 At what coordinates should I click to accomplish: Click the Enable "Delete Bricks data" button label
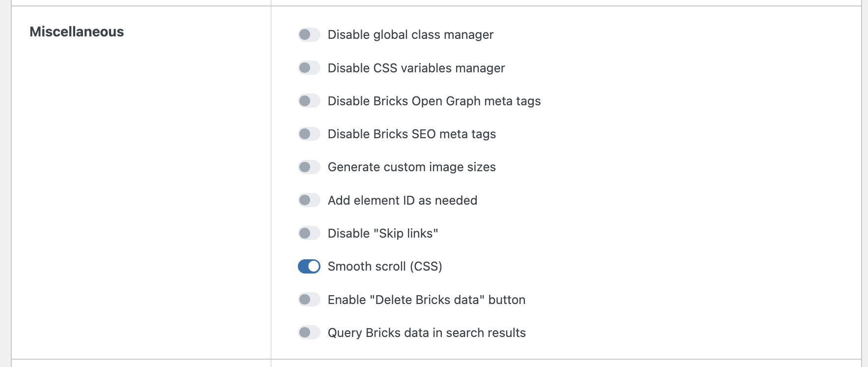426,300
